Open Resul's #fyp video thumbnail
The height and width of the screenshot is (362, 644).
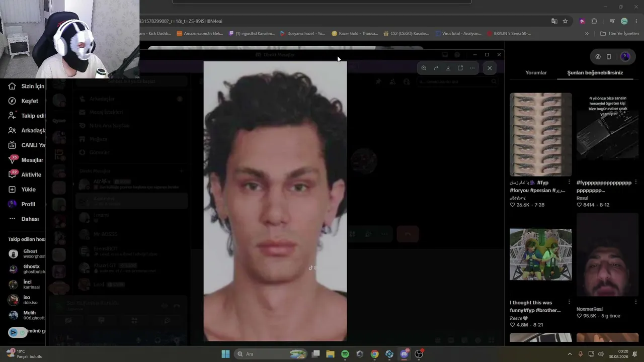click(x=607, y=134)
